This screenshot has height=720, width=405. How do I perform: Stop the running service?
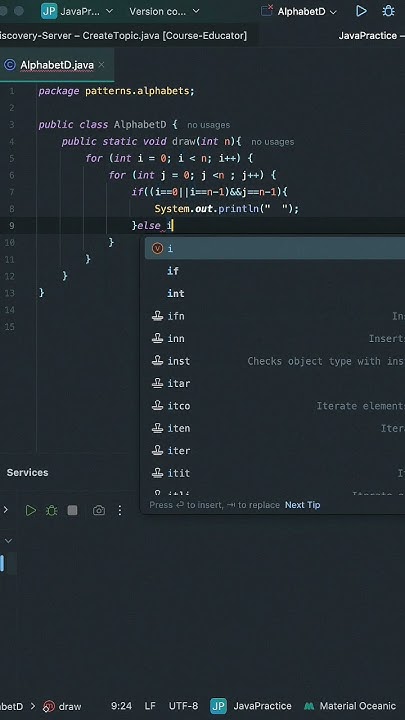(72, 510)
